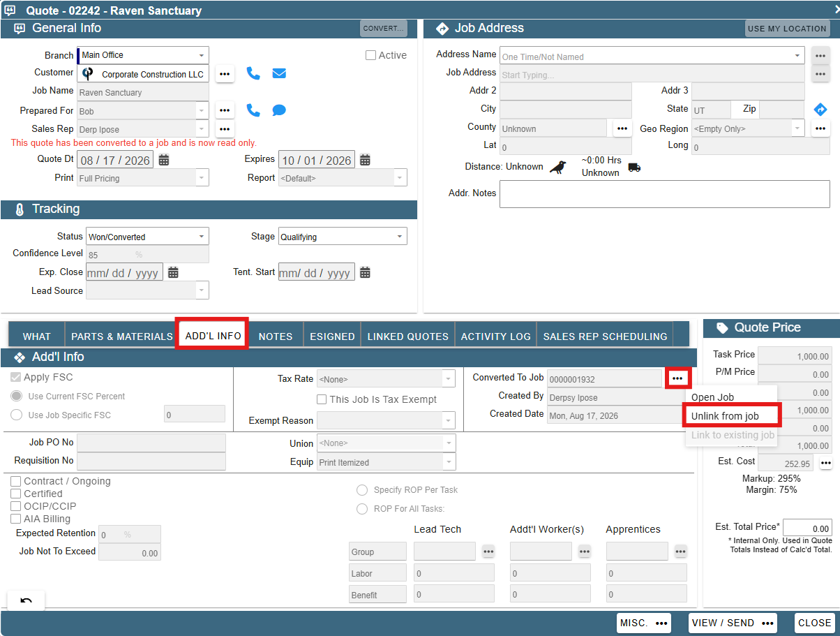Image resolution: width=840 pixels, height=636 pixels.
Task: Click the Addr. Notes text area
Action: point(665,194)
